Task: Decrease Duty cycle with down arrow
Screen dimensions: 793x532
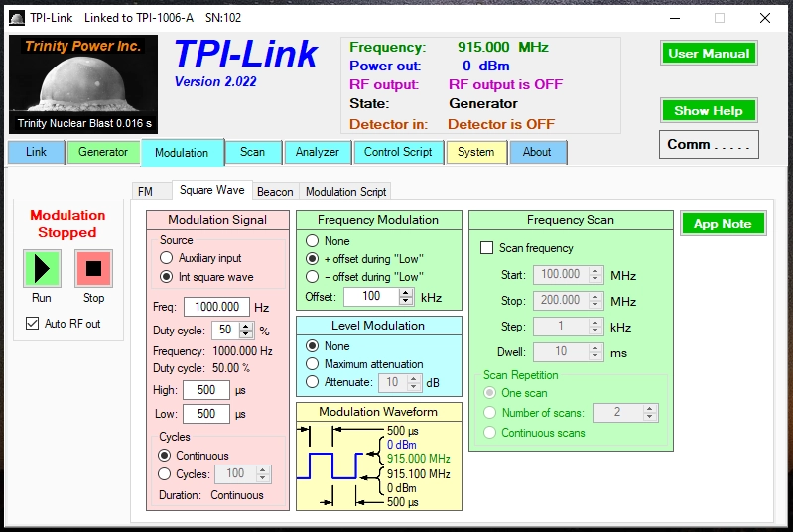Action: [x=246, y=334]
